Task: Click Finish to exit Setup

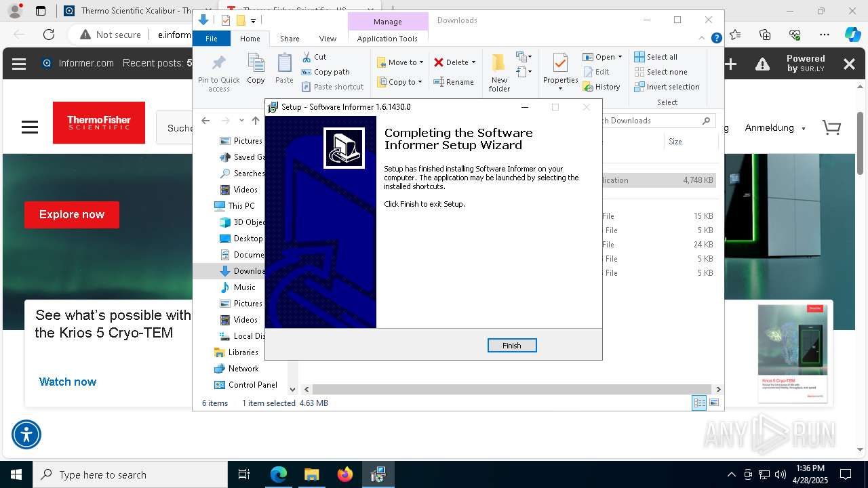Action: (512, 346)
